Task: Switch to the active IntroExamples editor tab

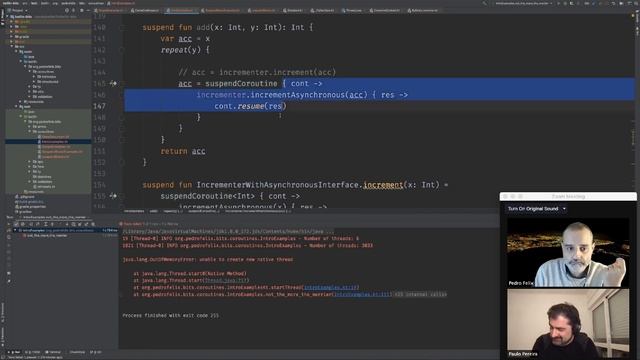Action: tap(181, 10)
